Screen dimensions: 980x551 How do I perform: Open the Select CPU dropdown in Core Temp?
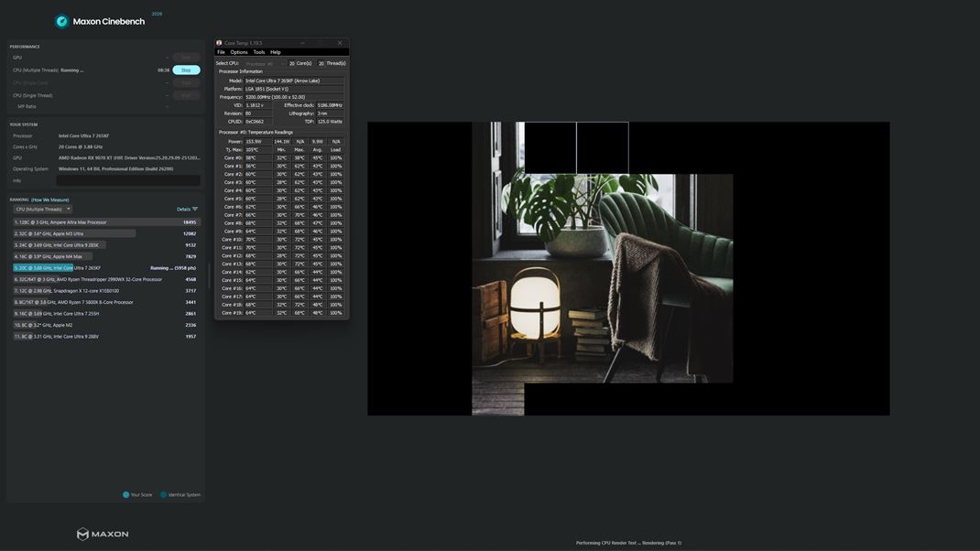(x=263, y=63)
